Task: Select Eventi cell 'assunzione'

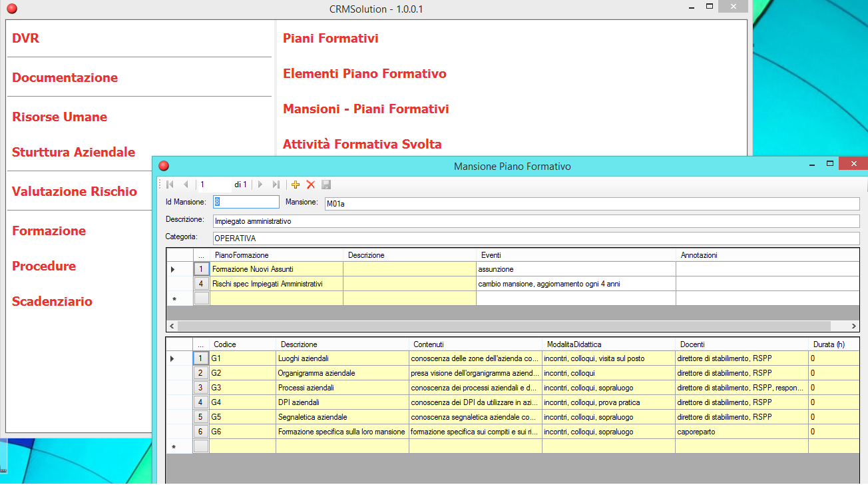Action: (576, 269)
